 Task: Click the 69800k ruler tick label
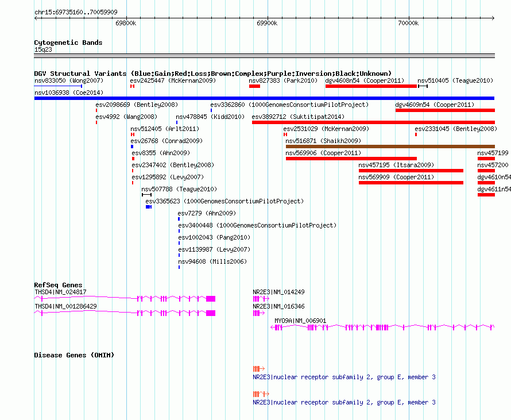click(x=126, y=23)
